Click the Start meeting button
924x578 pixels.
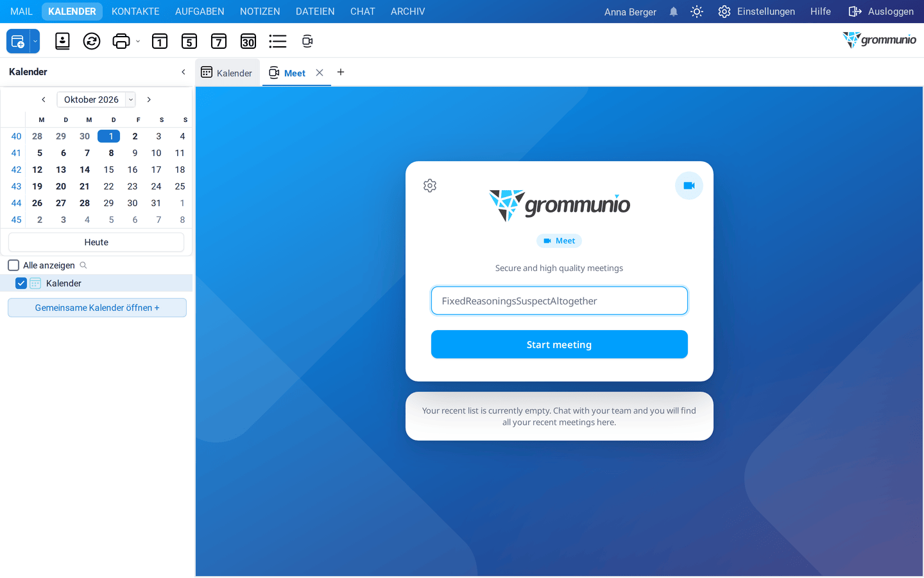(x=560, y=344)
